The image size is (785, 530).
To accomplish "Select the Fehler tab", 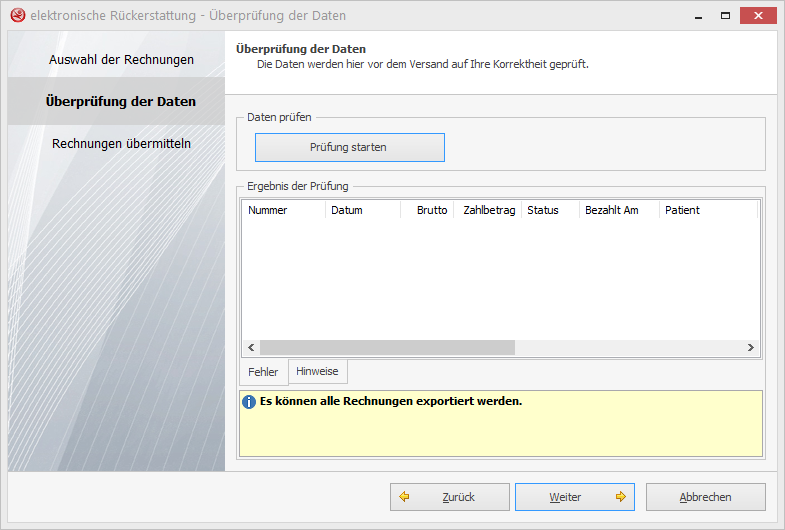I will pos(263,372).
